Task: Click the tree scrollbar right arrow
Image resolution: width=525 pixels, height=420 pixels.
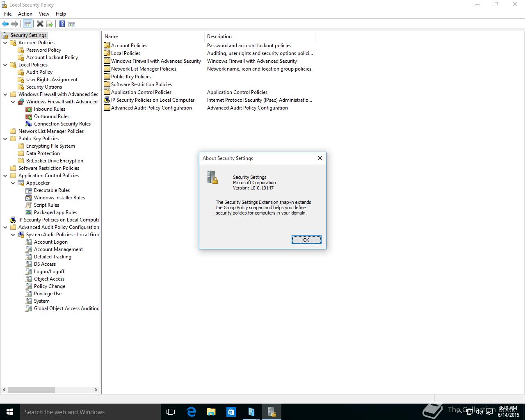Action: 96,390
